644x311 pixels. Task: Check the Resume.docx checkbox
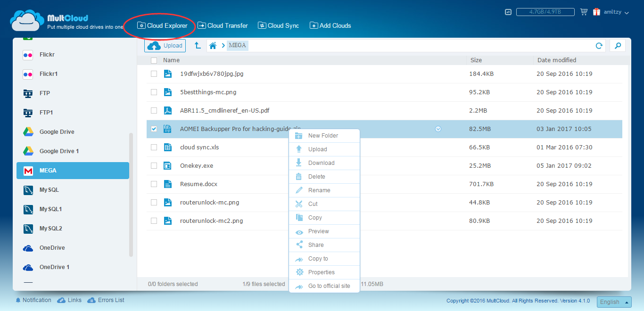tap(154, 184)
